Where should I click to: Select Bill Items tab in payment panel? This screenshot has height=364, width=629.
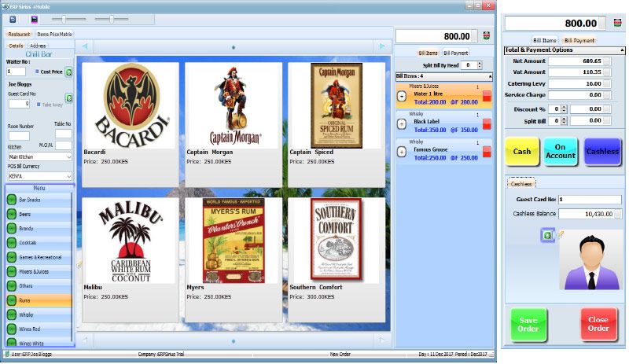click(x=544, y=41)
